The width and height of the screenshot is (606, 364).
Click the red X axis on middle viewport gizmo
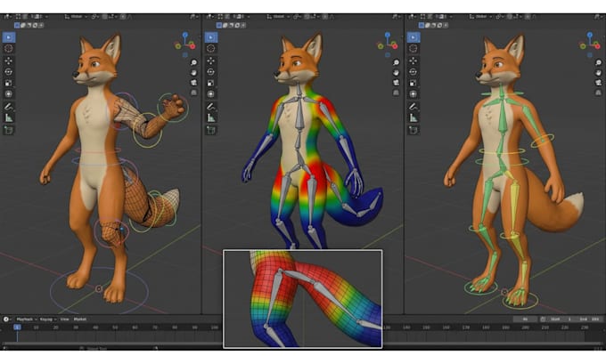pyautogui.click(x=395, y=46)
